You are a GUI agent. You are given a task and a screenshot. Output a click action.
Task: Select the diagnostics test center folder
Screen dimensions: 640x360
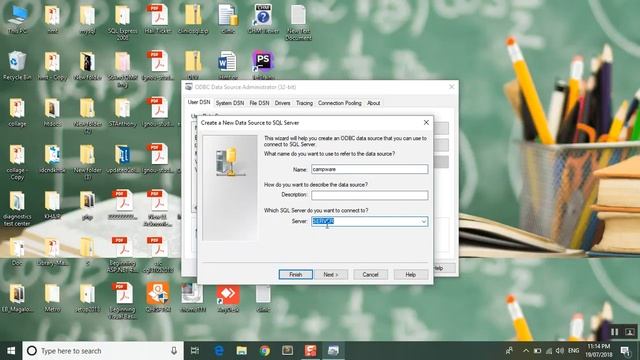(17, 209)
